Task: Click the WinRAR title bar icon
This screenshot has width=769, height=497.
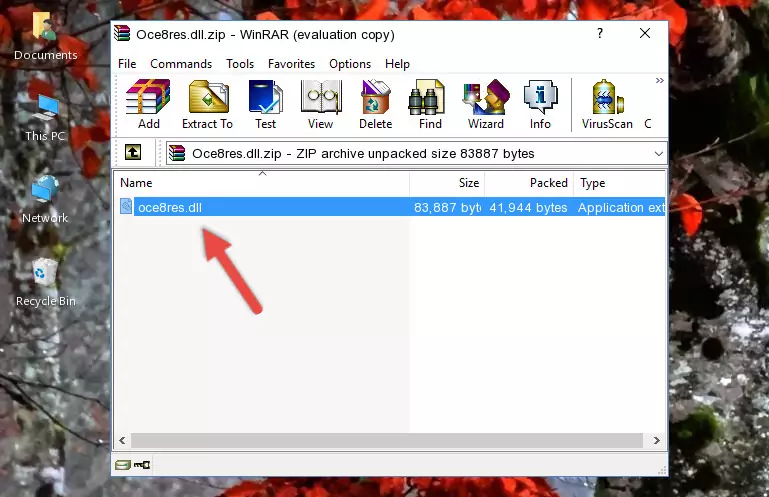Action: coord(122,33)
